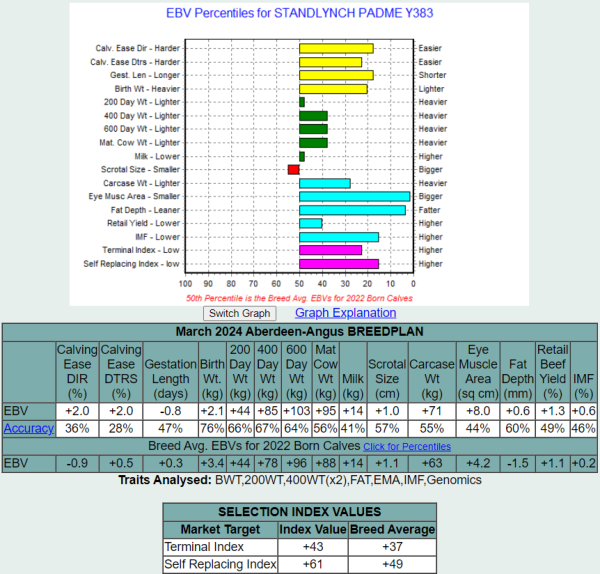The image size is (600, 574).
Task: Click the magenta Terminal Index bar
Action: (x=330, y=250)
